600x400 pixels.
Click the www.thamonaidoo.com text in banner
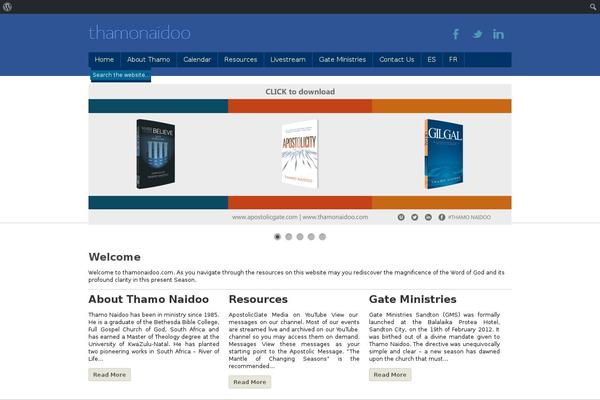[x=335, y=217]
